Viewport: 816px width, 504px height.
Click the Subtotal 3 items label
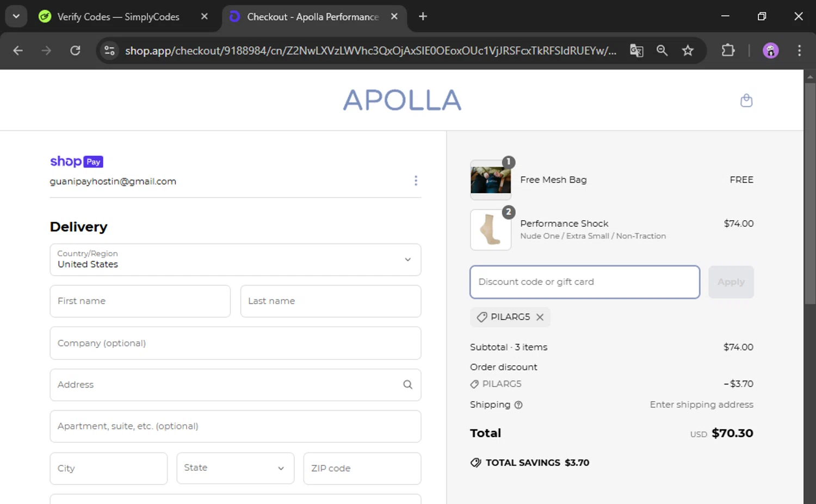(509, 347)
